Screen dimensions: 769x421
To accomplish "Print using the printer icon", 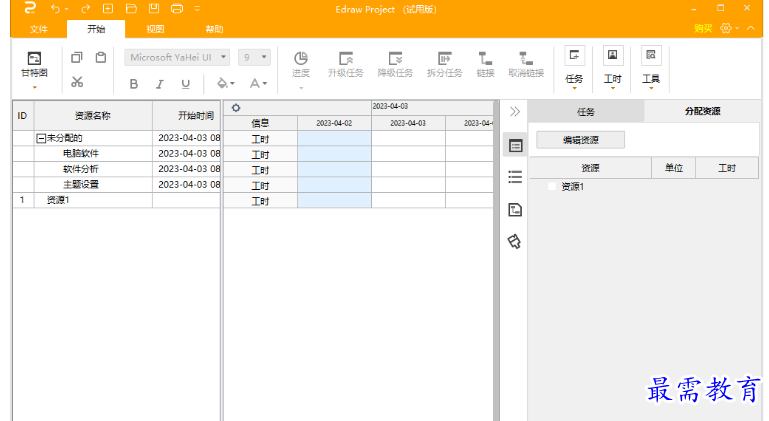I will pos(177,8).
